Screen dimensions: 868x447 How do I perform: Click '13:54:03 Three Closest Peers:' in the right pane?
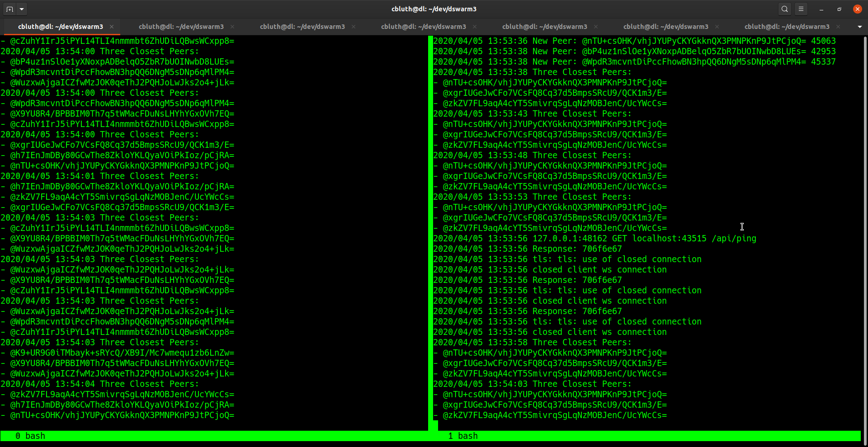[x=532, y=384]
